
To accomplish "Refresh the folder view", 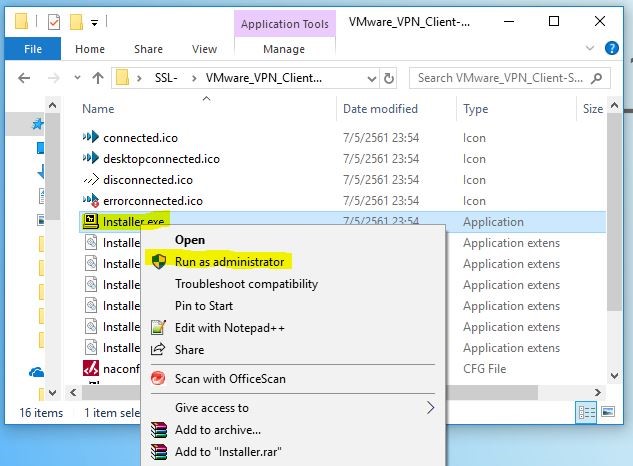I will pyautogui.click(x=388, y=78).
